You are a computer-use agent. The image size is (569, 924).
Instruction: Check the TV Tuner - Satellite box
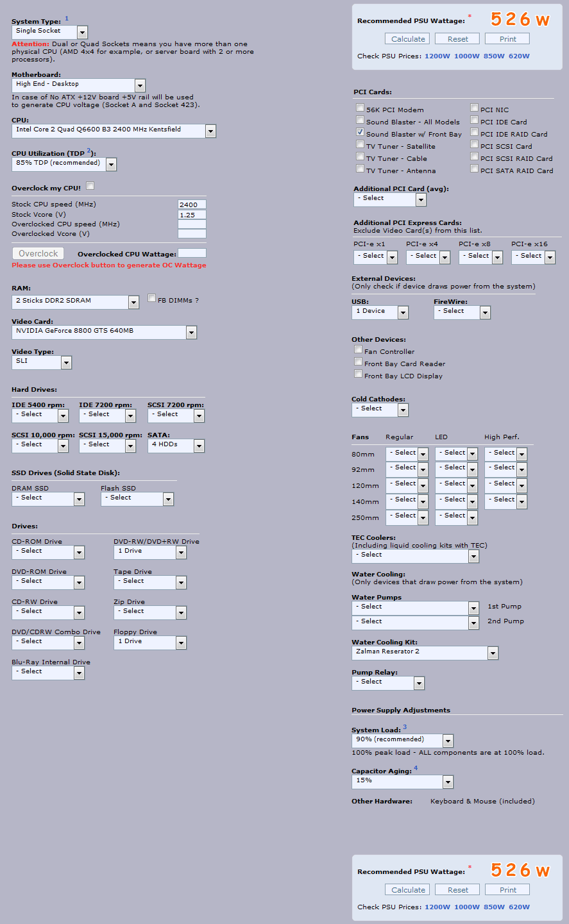[x=360, y=144]
